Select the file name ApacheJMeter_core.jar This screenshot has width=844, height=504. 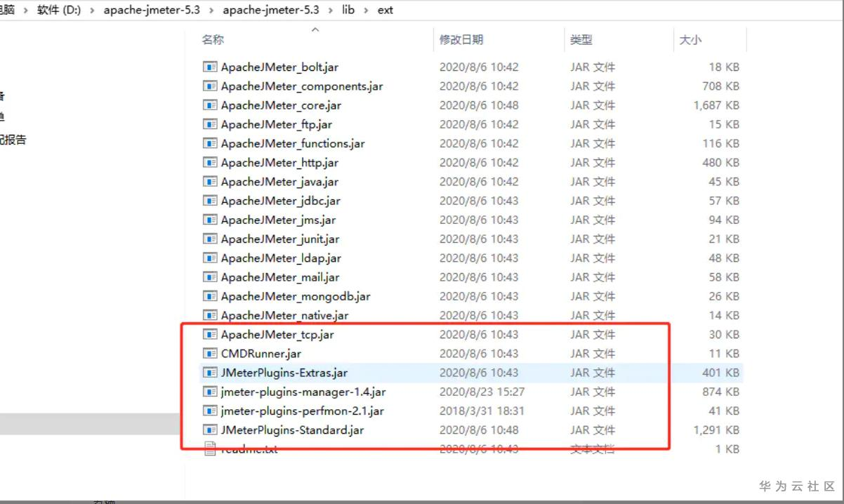(281, 105)
